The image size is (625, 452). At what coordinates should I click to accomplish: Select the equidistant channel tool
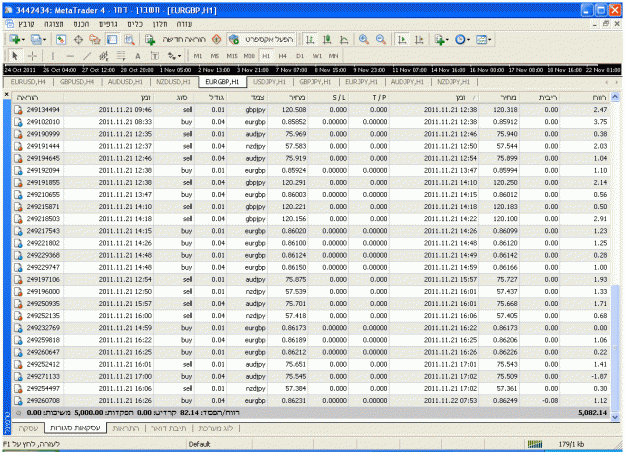click(104, 56)
